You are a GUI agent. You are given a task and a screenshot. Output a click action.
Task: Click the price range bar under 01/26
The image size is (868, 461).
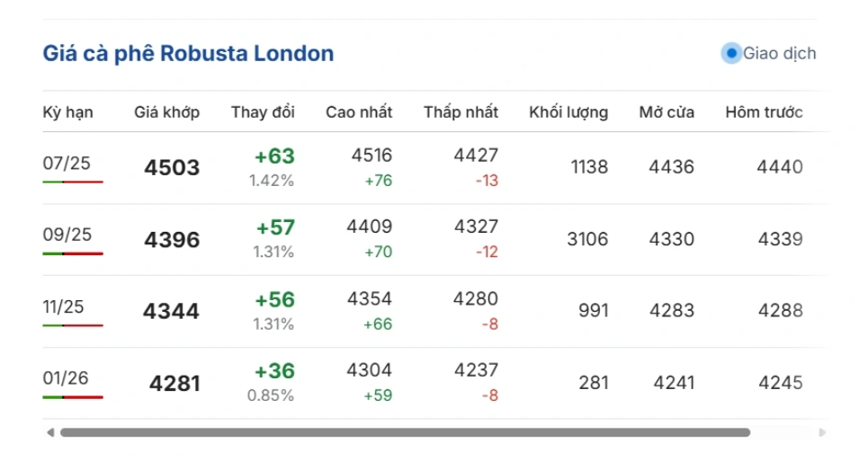click(x=73, y=397)
